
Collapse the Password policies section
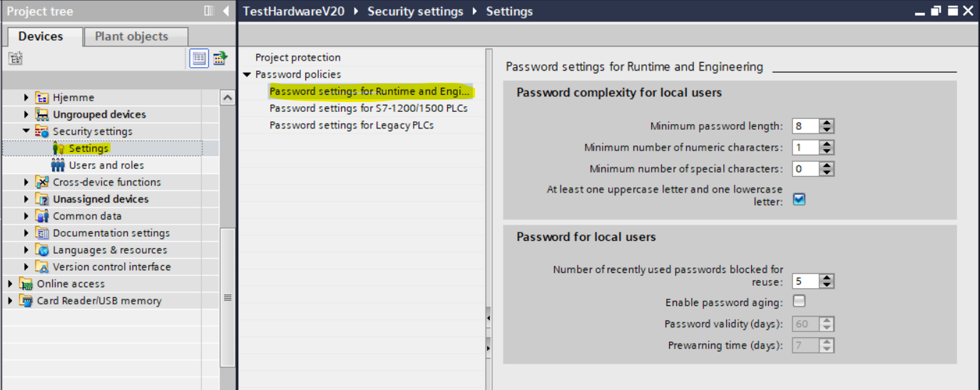(x=247, y=75)
